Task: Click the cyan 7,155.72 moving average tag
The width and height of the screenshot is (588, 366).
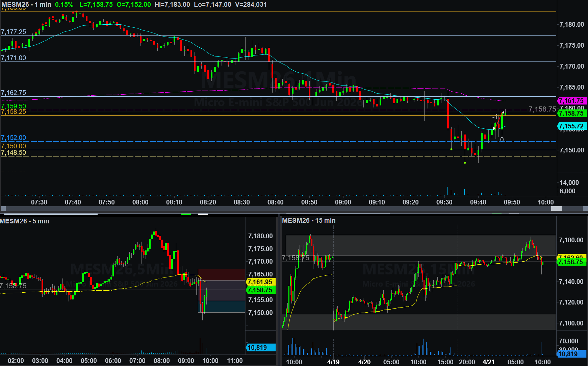Action: coord(571,126)
